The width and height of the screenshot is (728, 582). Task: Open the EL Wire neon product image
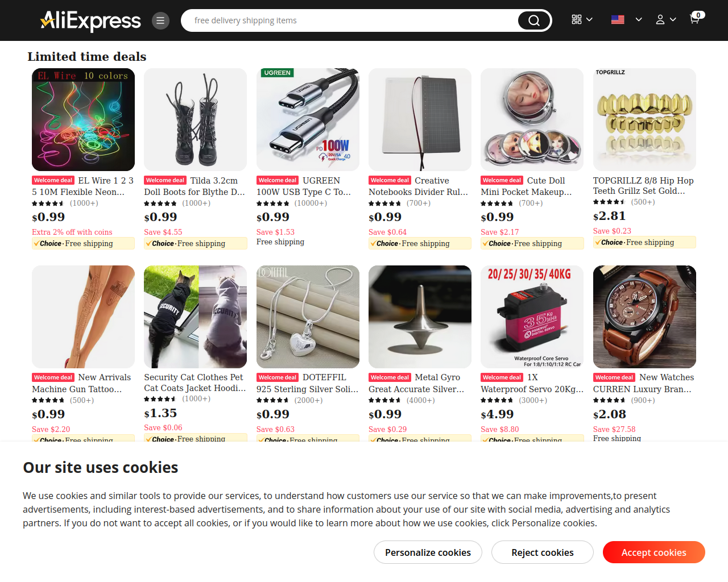tap(83, 119)
